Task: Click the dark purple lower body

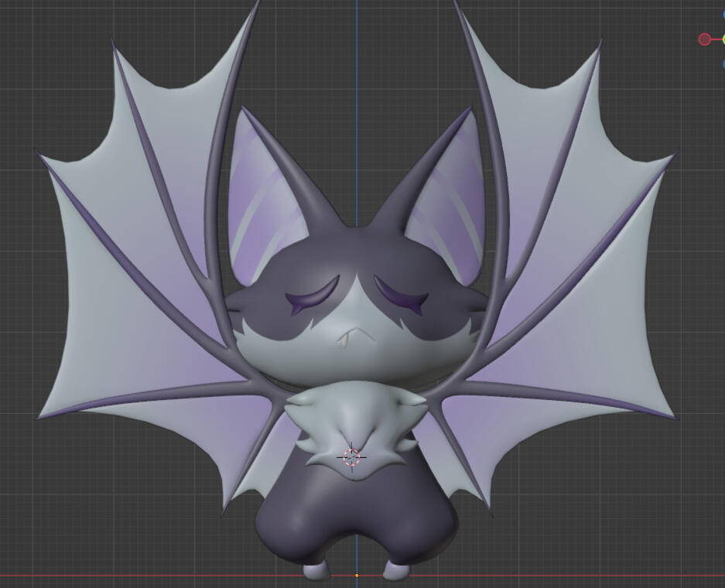Action: click(x=356, y=518)
